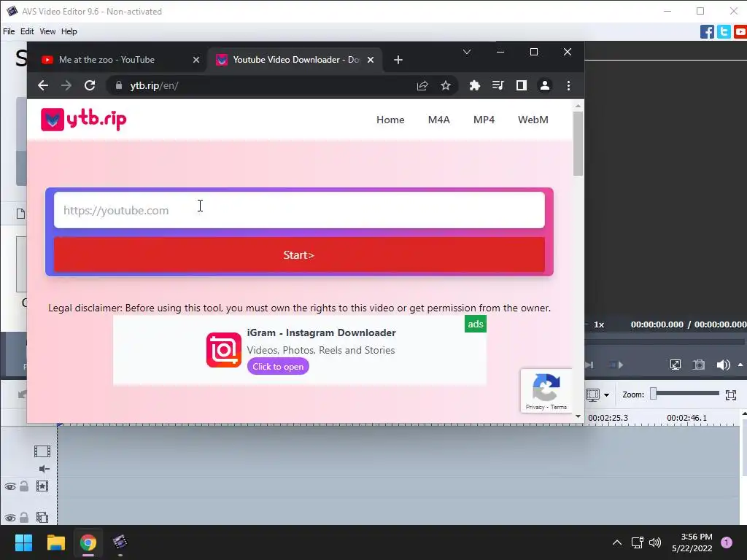Open AVS Twitter icon
Image resolution: width=747 pixels, height=560 pixels.
click(x=724, y=32)
